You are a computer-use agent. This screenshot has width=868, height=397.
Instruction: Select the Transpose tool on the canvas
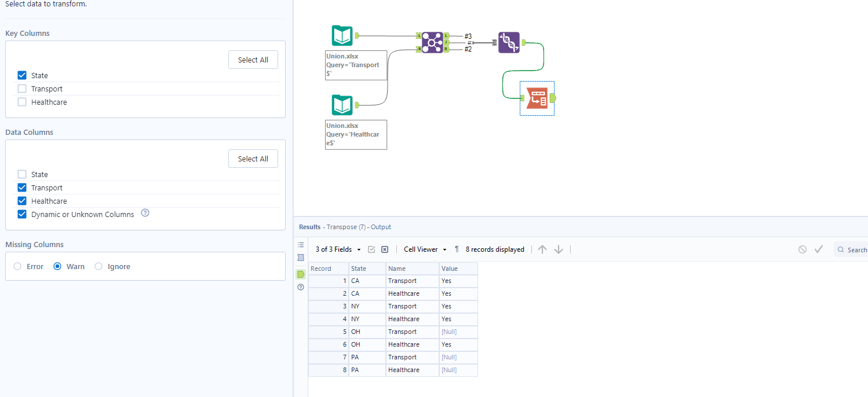click(x=508, y=42)
